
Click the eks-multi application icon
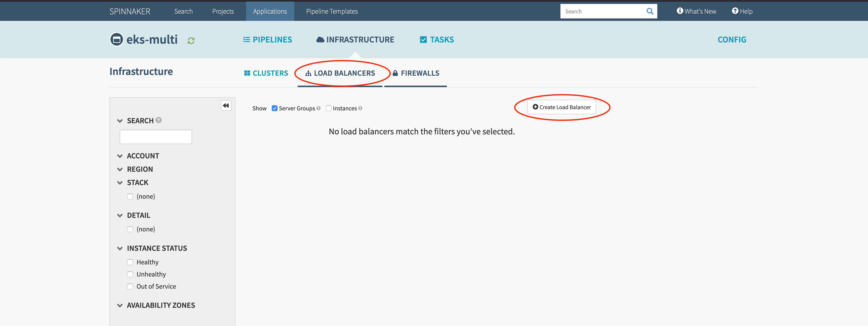click(x=116, y=40)
